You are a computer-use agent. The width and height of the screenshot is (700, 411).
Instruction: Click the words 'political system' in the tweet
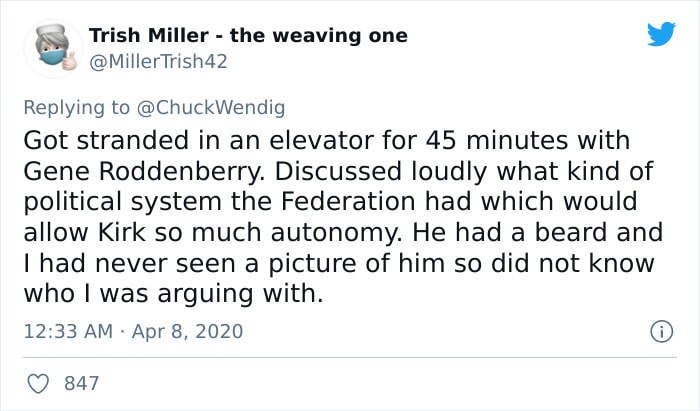coord(123,202)
